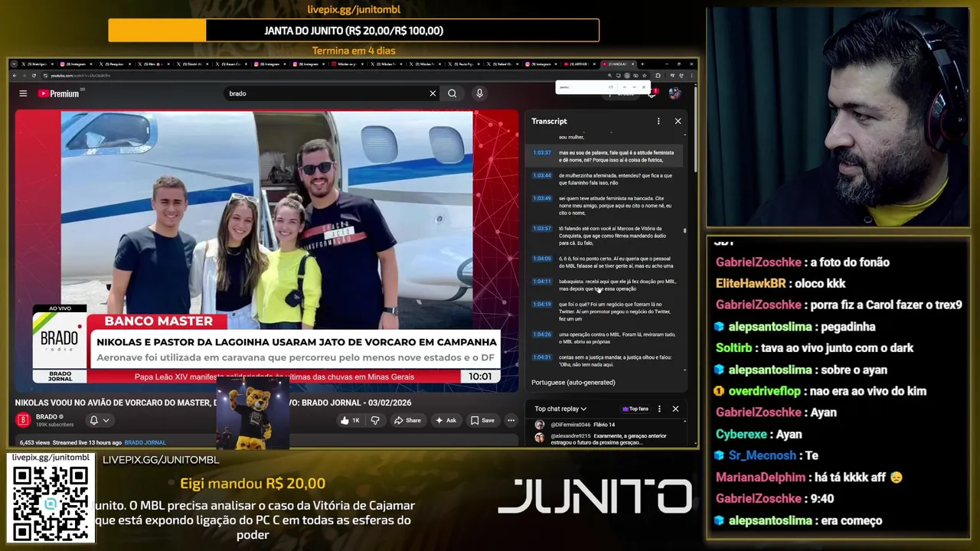Viewport: 980px width, 551px height.
Task: Jump to transcript timestamp 1:03:57
Action: click(x=542, y=228)
